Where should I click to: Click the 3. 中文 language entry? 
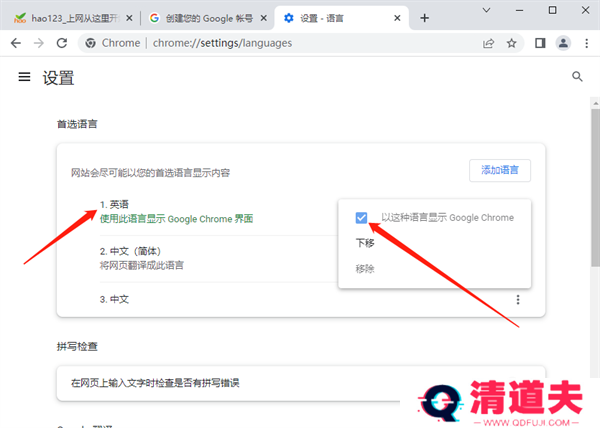114,299
